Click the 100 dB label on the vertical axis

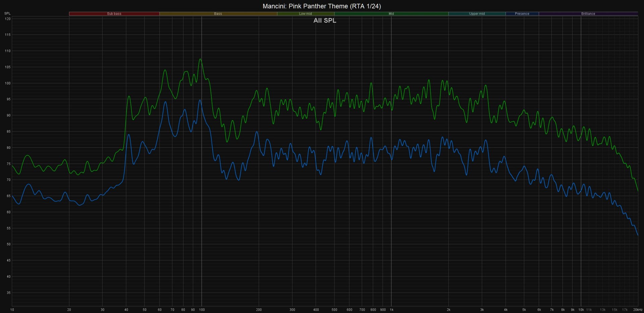click(x=7, y=83)
